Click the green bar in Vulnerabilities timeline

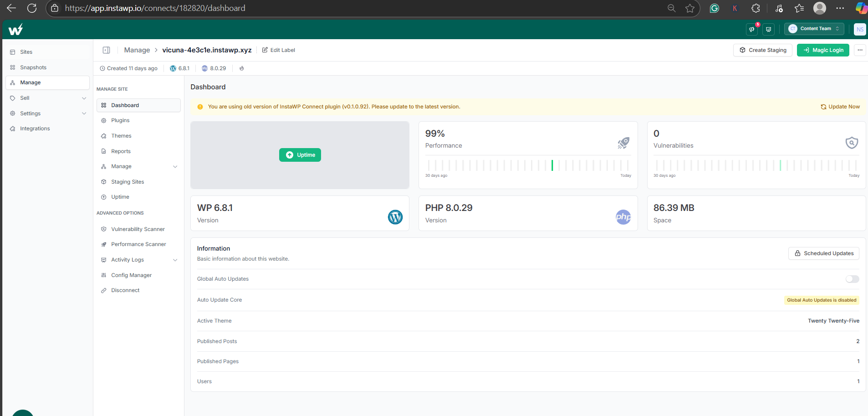point(780,165)
